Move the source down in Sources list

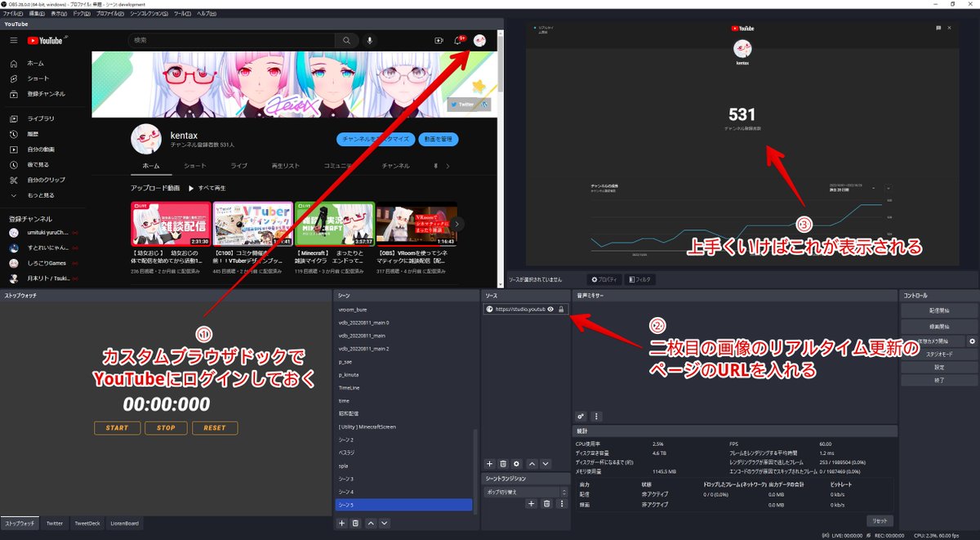point(546,463)
